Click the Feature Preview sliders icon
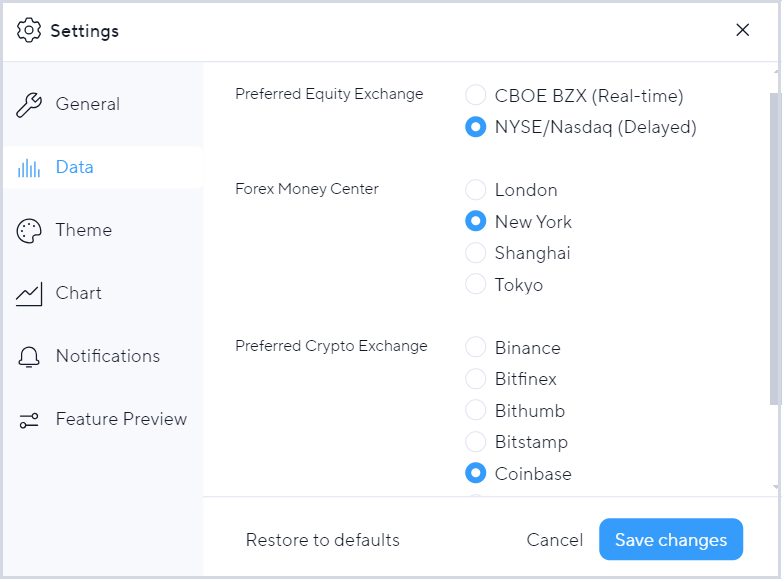The width and height of the screenshot is (784, 582). (x=28, y=420)
